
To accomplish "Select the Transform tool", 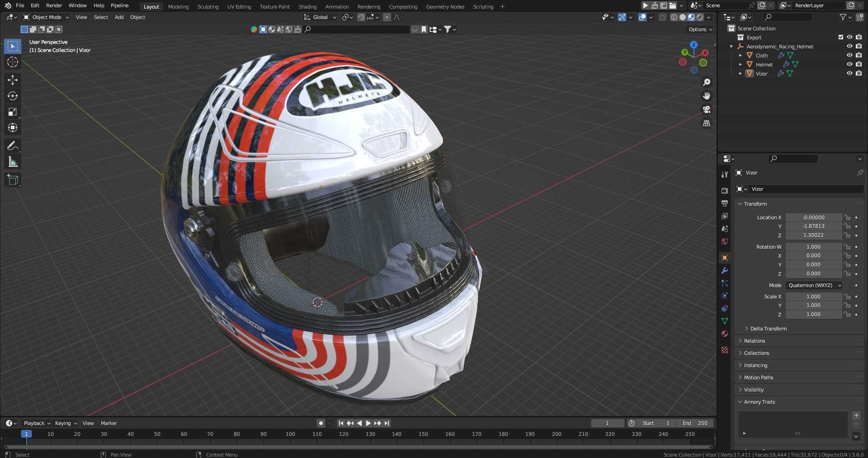I will (x=13, y=127).
